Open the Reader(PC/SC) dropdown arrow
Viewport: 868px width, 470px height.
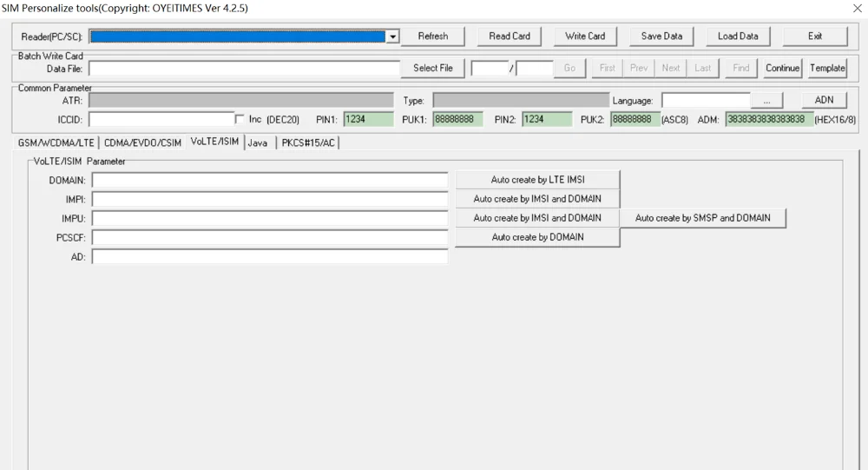tap(392, 36)
